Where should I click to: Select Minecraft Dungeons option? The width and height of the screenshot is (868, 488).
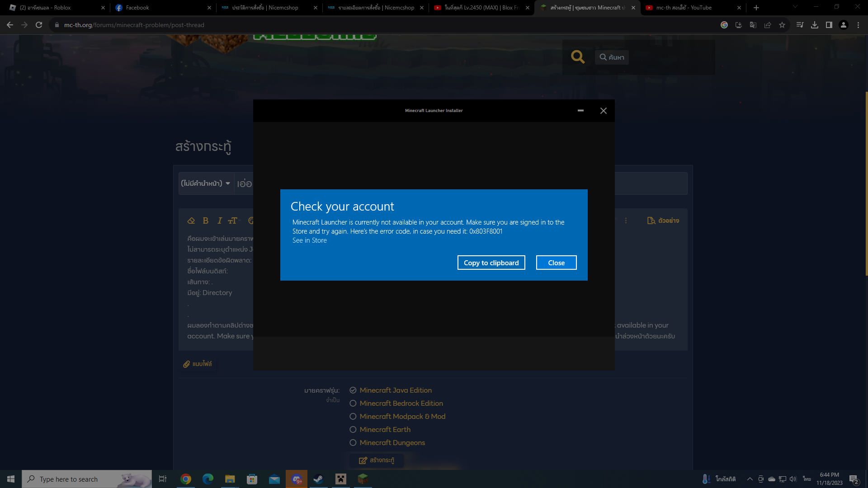click(387, 443)
